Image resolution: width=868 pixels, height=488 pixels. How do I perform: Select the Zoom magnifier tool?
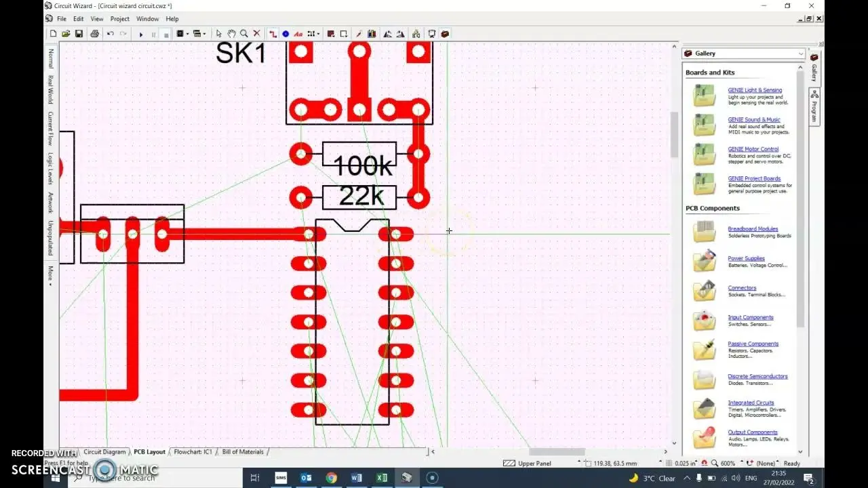(243, 34)
